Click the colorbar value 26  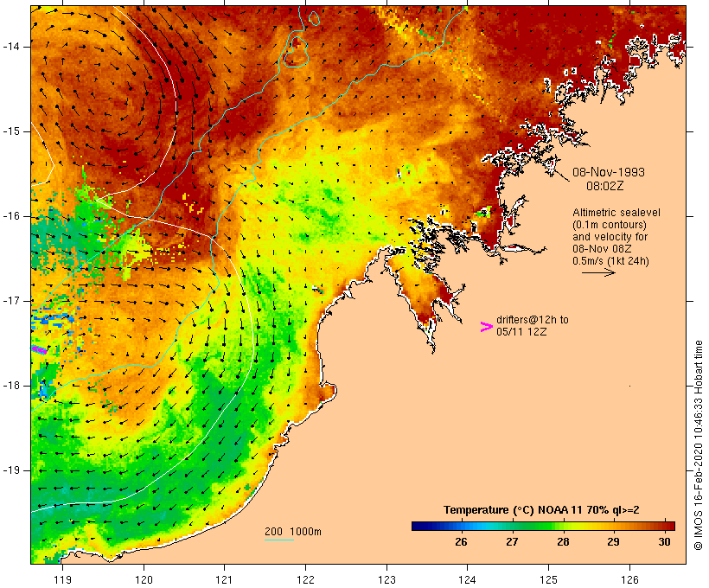(461, 541)
